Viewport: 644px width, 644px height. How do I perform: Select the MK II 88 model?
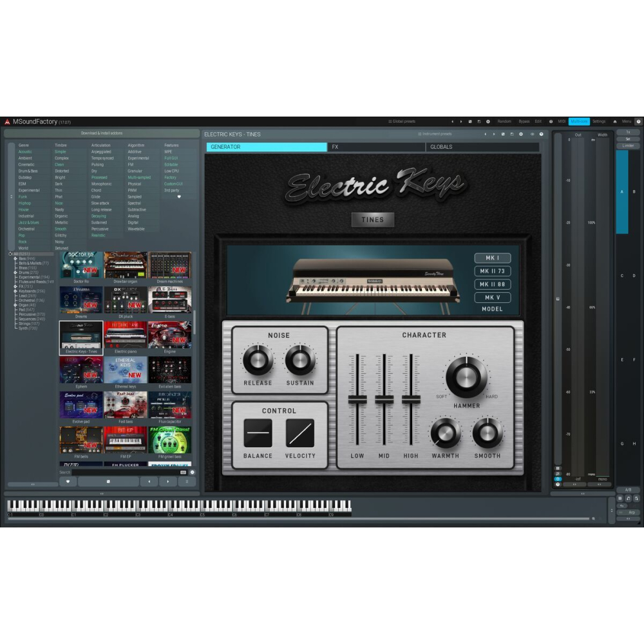[x=493, y=284]
